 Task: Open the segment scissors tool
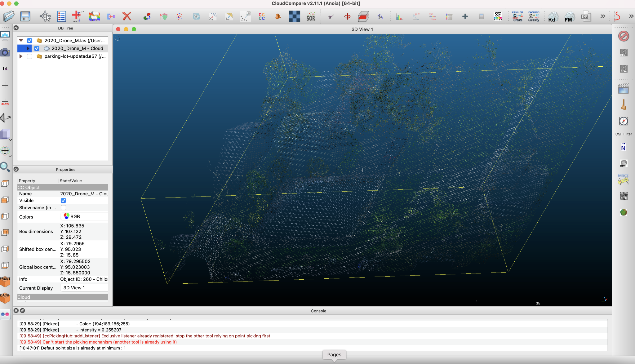click(331, 16)
